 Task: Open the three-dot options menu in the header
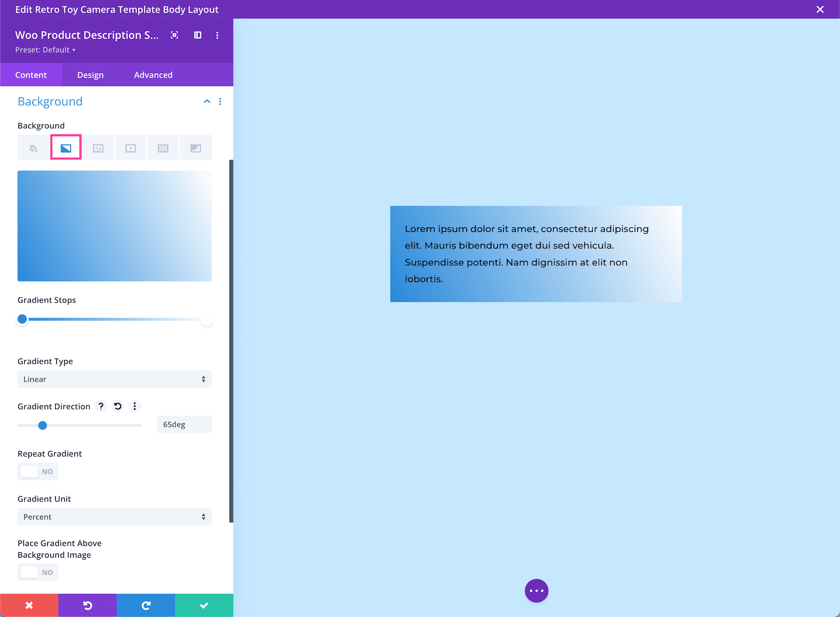pyautogui.click(x=217, y=35)
